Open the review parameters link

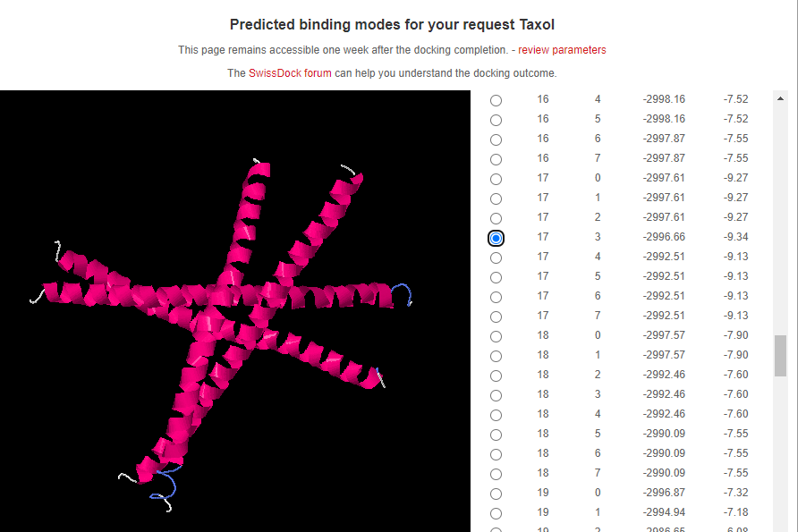(562, 50)
